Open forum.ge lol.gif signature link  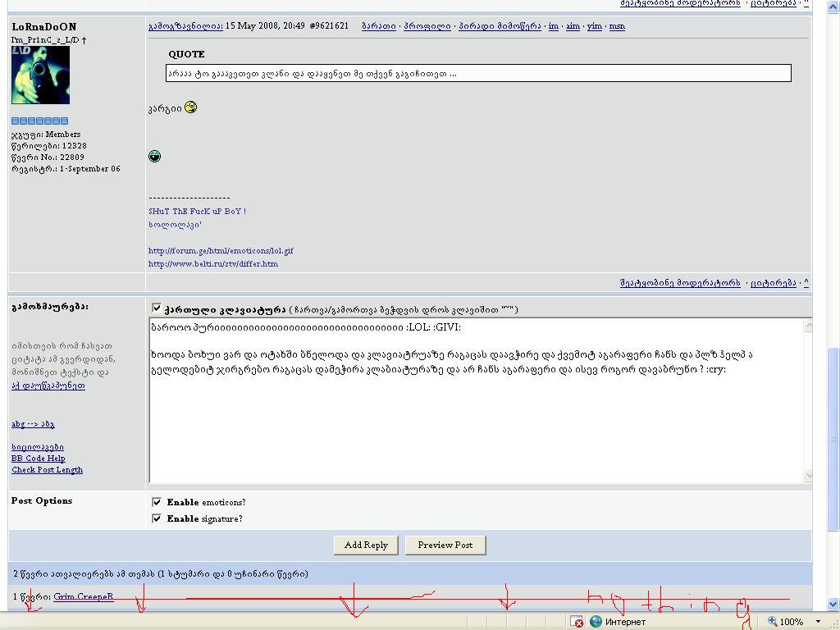(x=221, y=251)
